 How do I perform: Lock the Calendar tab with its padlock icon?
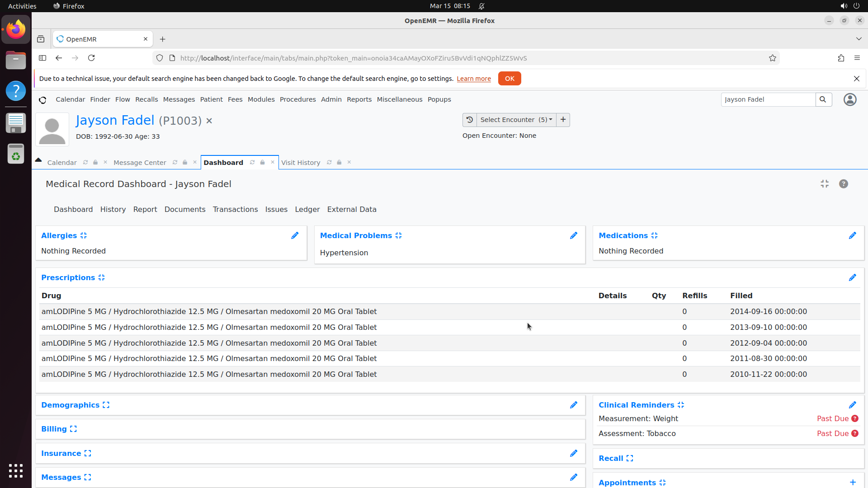95,162
